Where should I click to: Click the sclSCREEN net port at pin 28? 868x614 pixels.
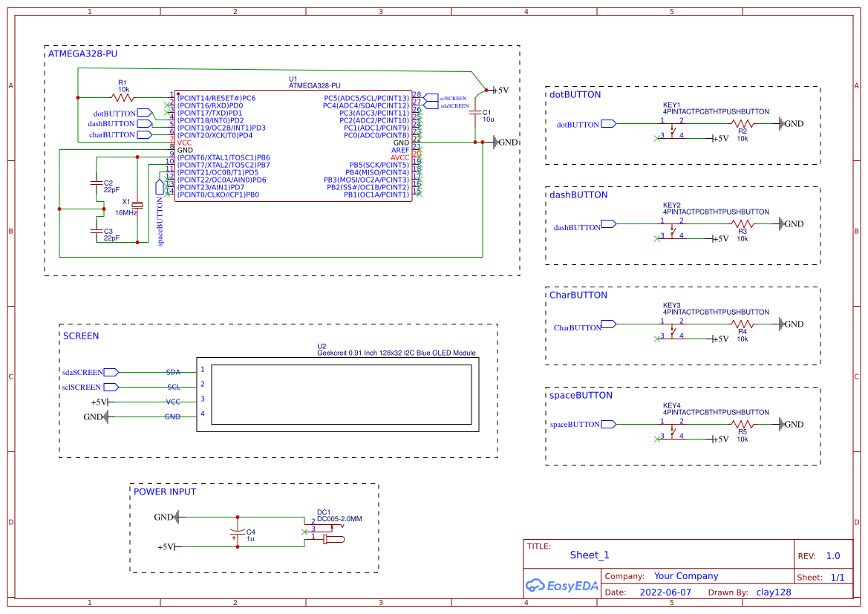431,98
